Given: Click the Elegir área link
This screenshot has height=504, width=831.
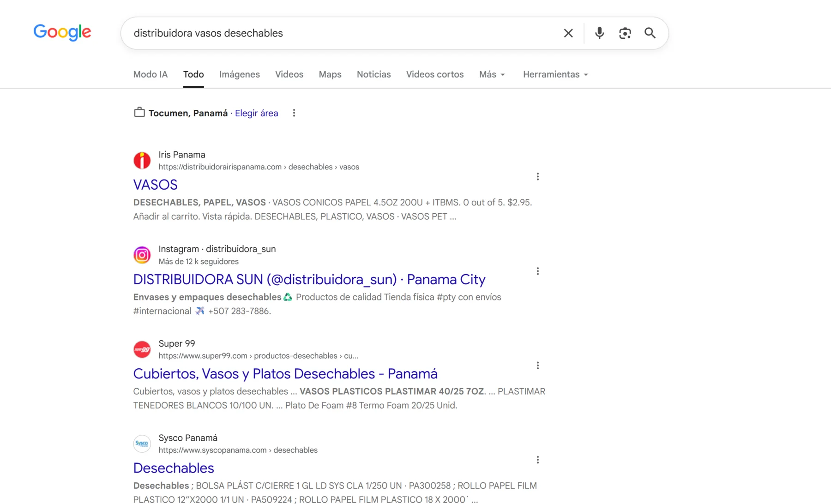Looking at the screenshot, I should (257, 113).
